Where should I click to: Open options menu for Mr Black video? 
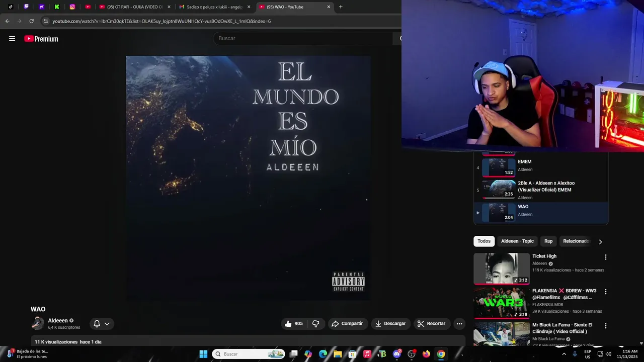click(606, 326)
